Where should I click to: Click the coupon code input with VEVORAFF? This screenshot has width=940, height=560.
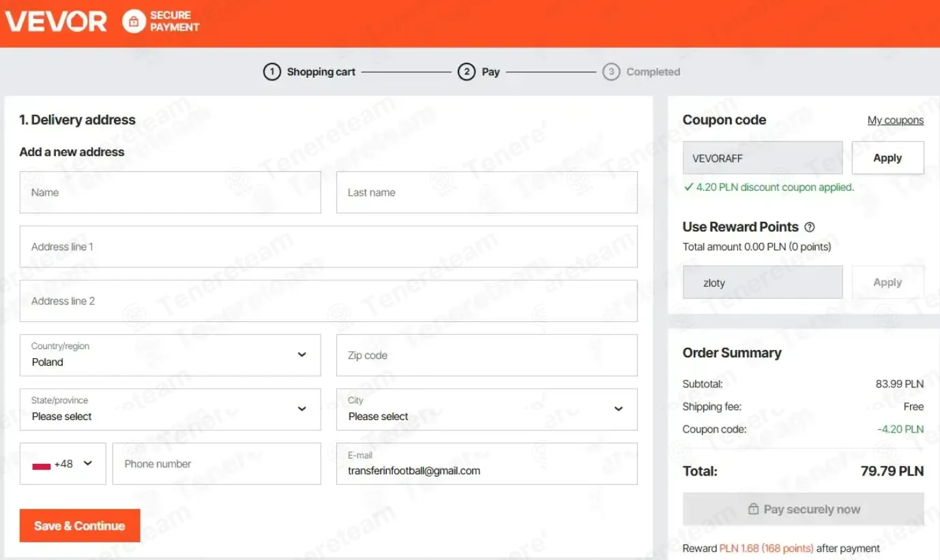tap(763, 158)
